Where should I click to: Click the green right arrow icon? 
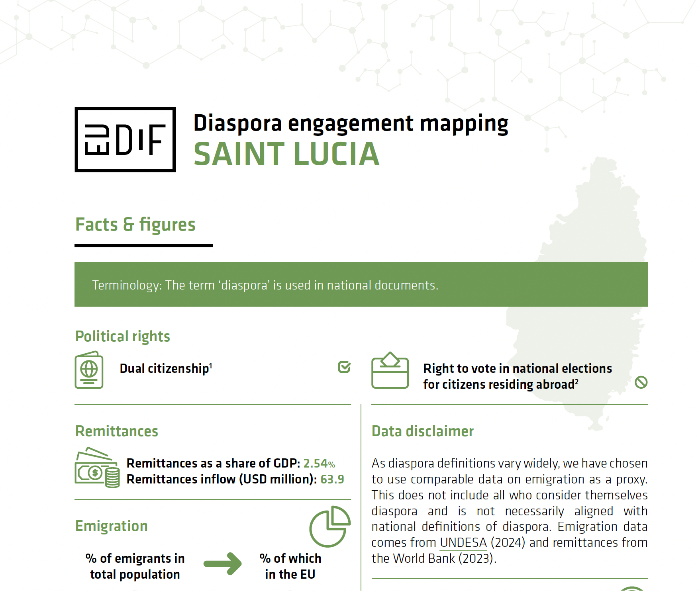point(222,564)
